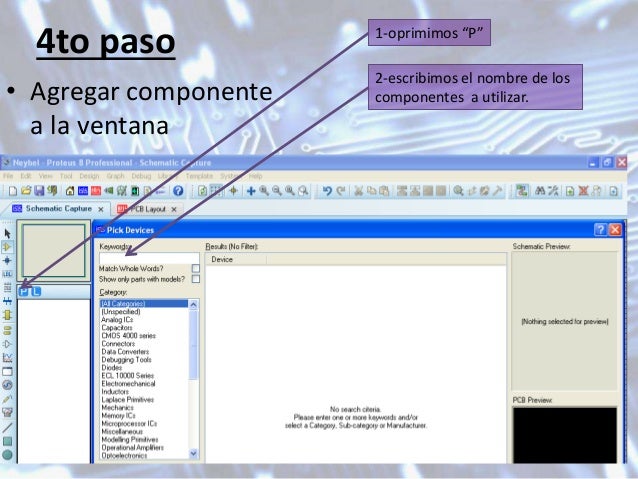Screen dimensions: 638x479
Task: Click the red X remove sheet icon
Action: [x=583, y=191]
